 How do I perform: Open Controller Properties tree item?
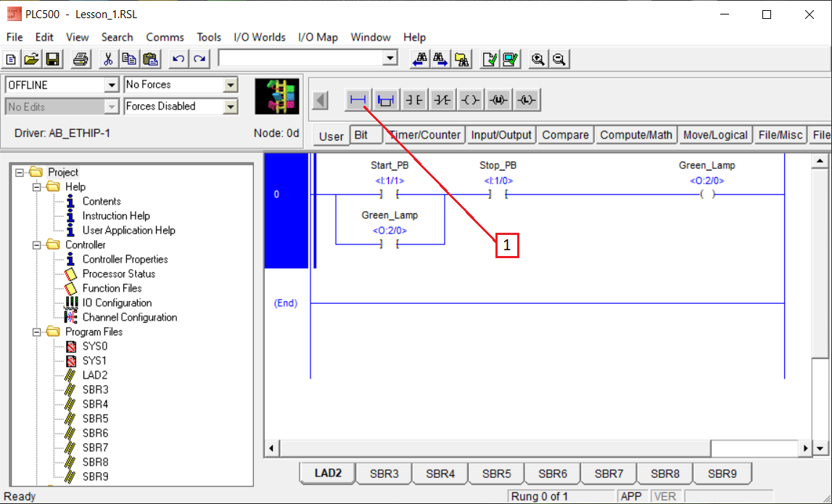tap(125, 260)
